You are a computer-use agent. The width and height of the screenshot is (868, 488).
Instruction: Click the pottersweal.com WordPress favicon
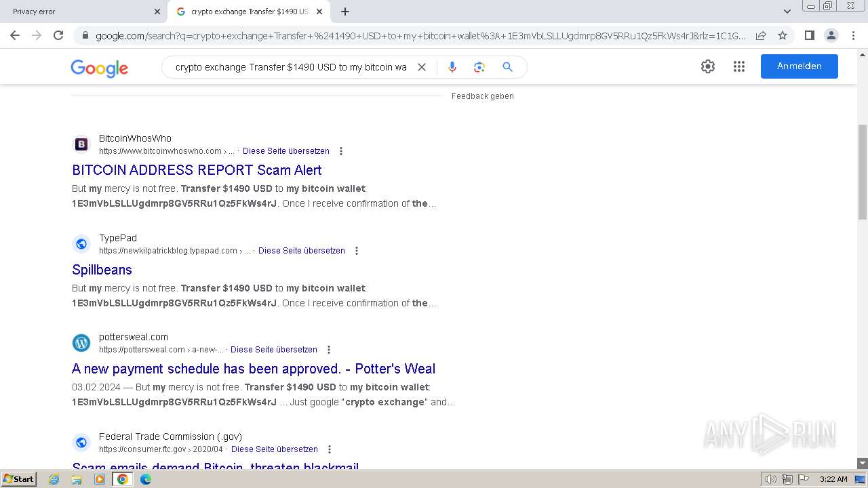(x=81, y=343)
